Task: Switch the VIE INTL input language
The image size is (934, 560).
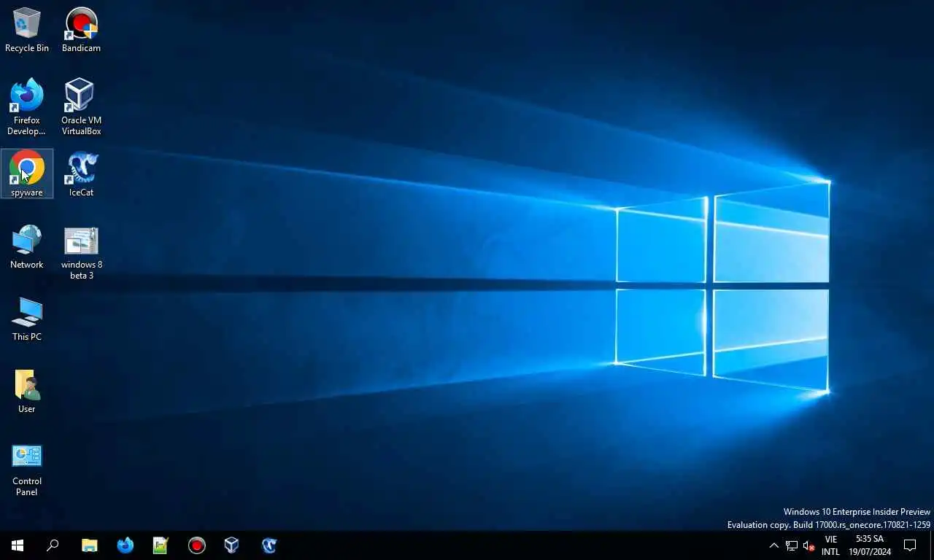Action: 830,545
